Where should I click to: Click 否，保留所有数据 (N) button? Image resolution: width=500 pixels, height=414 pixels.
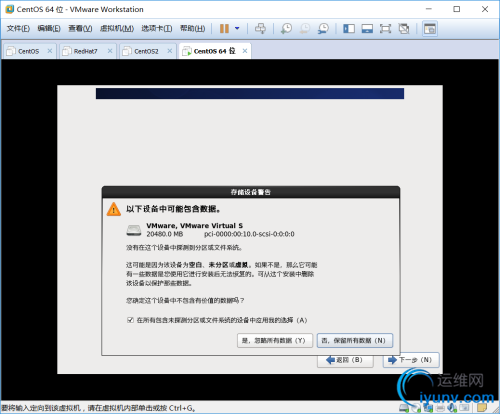click(x=355, y=341)
